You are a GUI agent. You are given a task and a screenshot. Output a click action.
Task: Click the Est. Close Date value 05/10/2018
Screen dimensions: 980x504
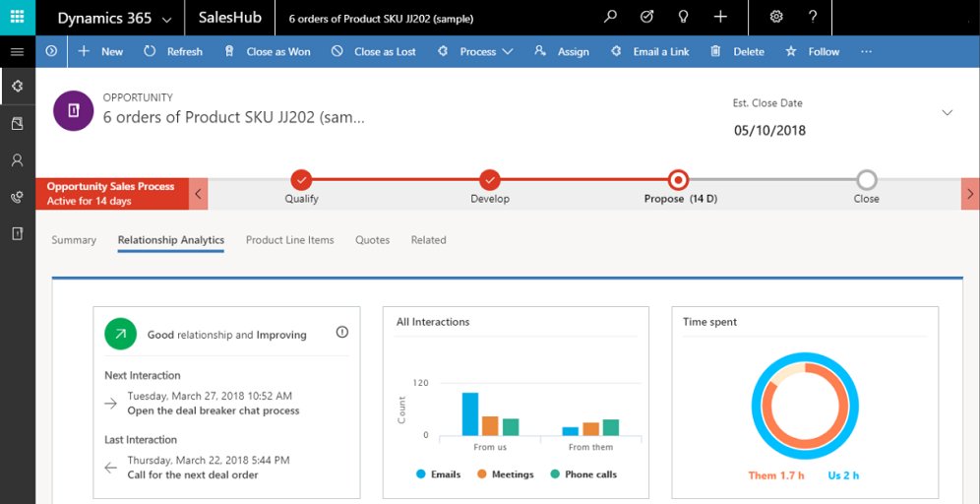[x=769, y=131]
